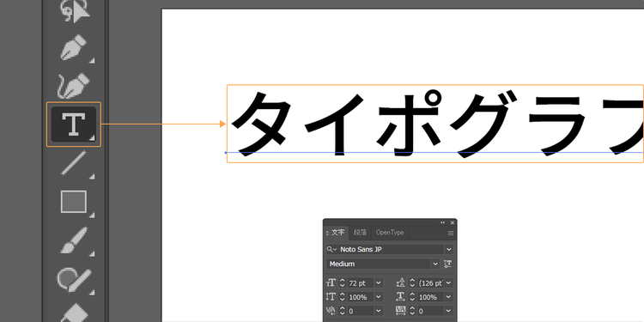Switch to the 段落 tab
Image resolution: width=644 pixels, height=322 pixels.
(360, 233)
